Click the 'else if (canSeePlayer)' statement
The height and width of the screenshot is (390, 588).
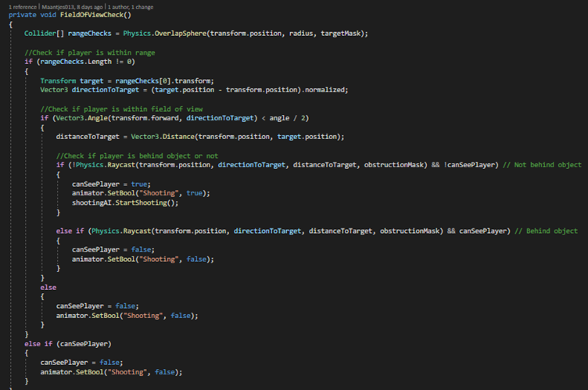point(68,343)
